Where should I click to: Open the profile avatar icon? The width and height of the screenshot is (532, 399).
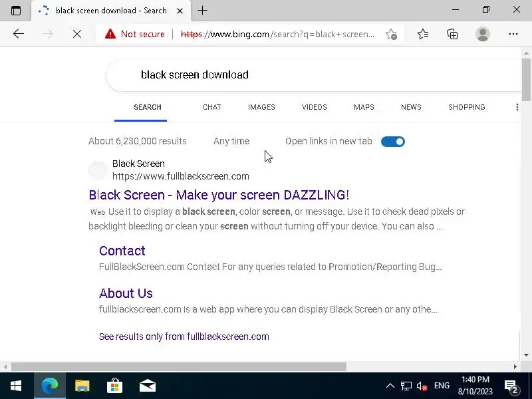tap(483, 34)
